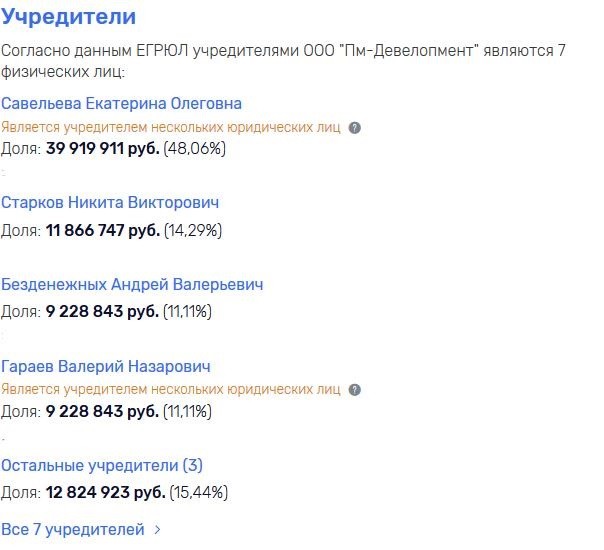Image resolution: width=604 pixels, height=550 pixels.
Task: Click Гараев's 9 228 843 руб. share
Action: [102, 412]
